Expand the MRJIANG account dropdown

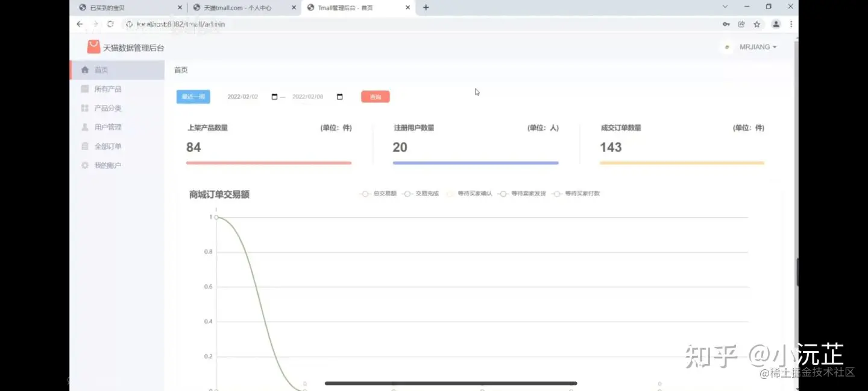pyautogui.click(x=758, y=47)
